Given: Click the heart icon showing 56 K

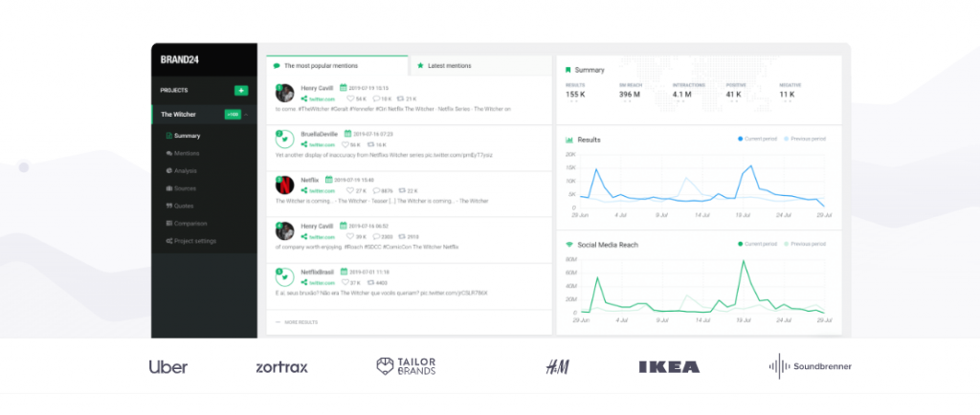Looking at the screenshot, I should point(345,144).
